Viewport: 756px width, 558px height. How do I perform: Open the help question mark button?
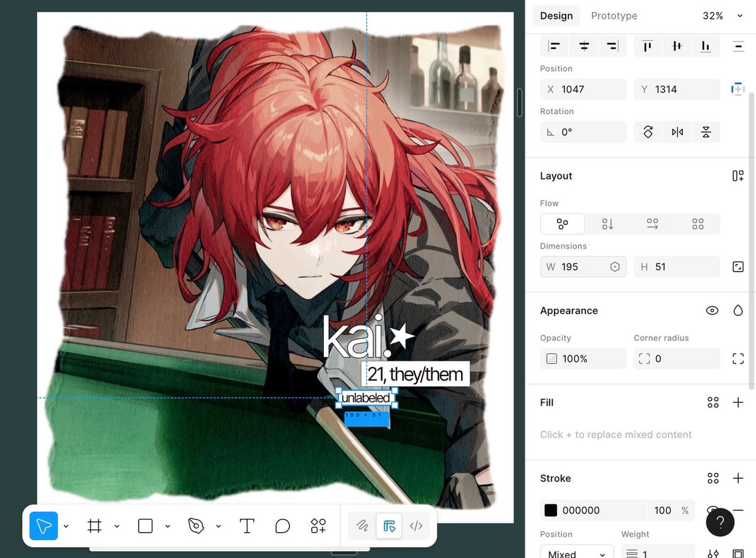click(x=720, y=522)
